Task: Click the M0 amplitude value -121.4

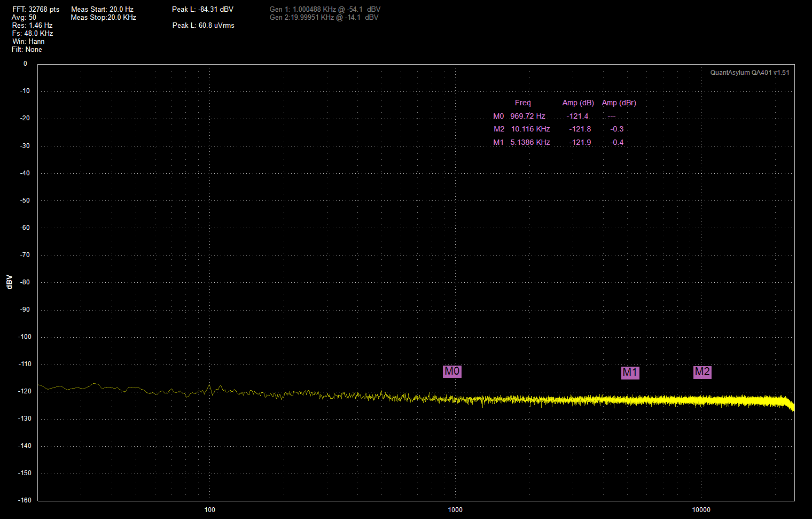Action: point(577,116)
